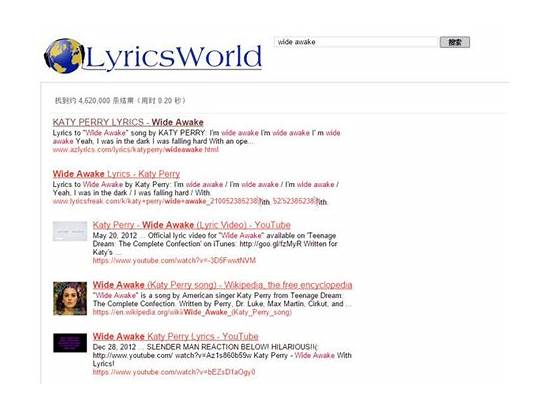
Task: Click snippet 'SLENDER MAN REACTION BELOW'
Action: pyautogui.click(x=208, y=347)
